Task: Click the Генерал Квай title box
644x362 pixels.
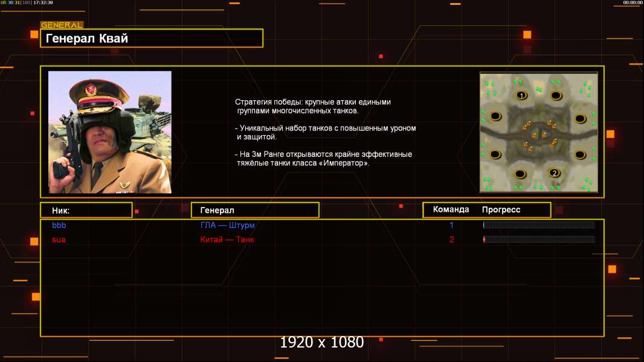Action: (152, 38)
